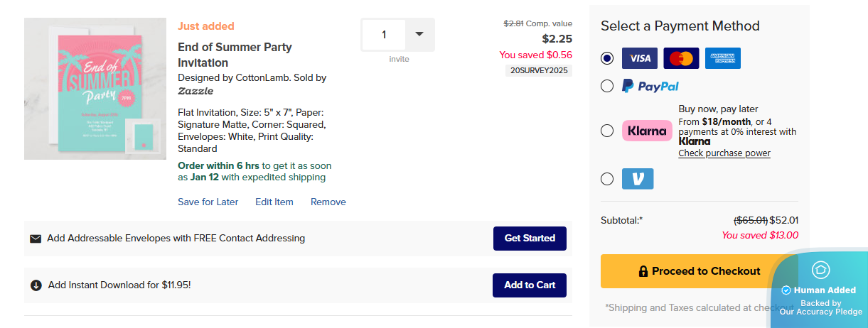Click the PayPal logo

click(x=650, y=86)
